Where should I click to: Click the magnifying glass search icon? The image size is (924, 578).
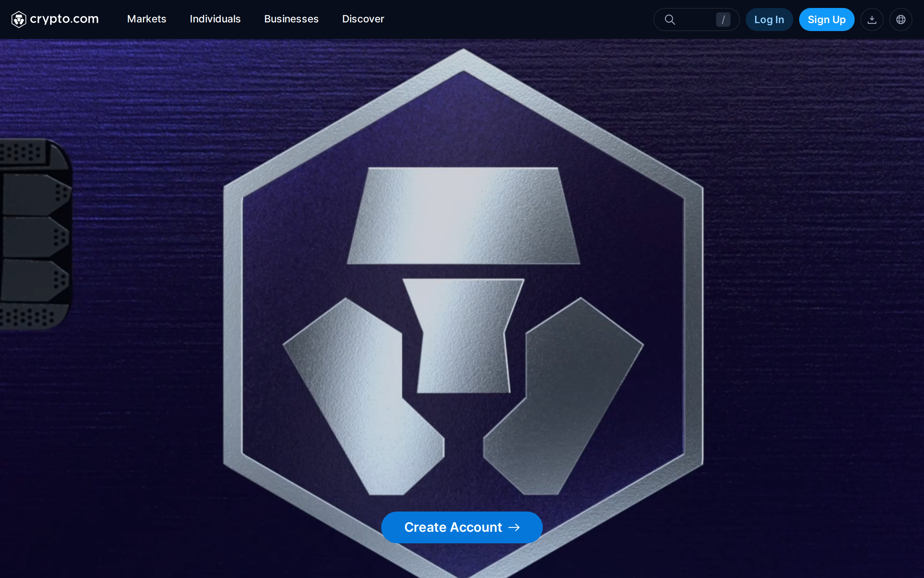[x=670, y=20]
